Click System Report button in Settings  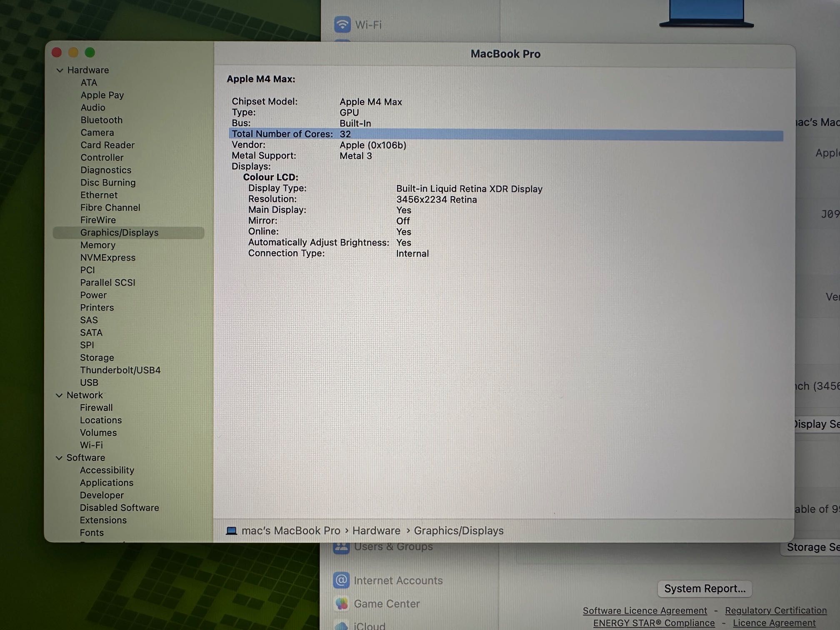705,589
